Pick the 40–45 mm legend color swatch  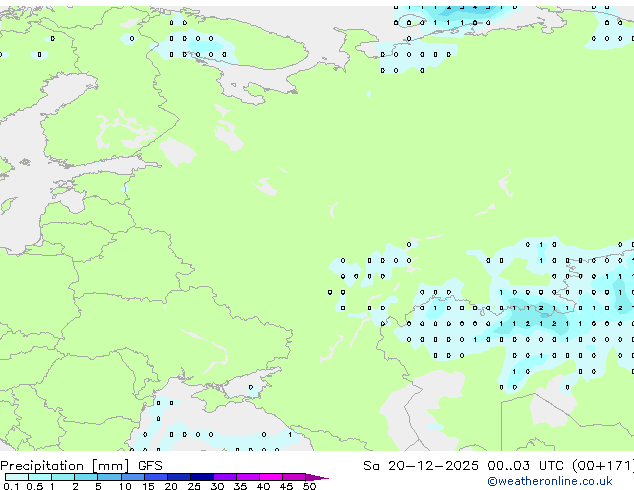pyautogui.click(x=271, y=477)
